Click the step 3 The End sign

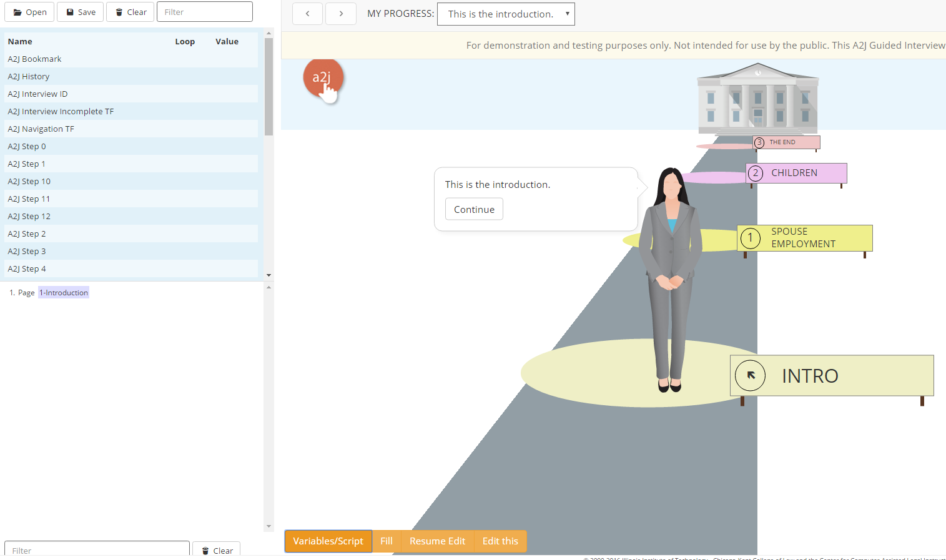pos(786,142)
